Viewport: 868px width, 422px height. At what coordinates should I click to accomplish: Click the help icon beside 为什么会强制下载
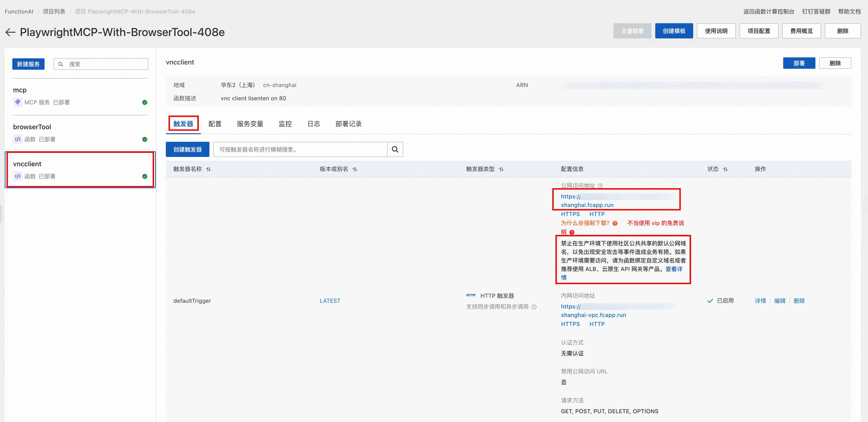616,223
